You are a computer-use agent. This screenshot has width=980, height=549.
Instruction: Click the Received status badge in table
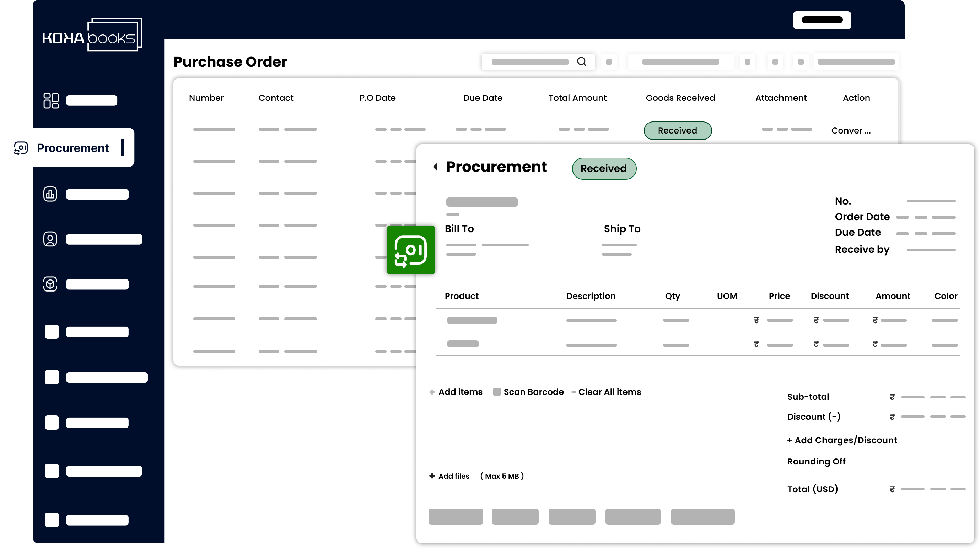(x=677, y=131)
